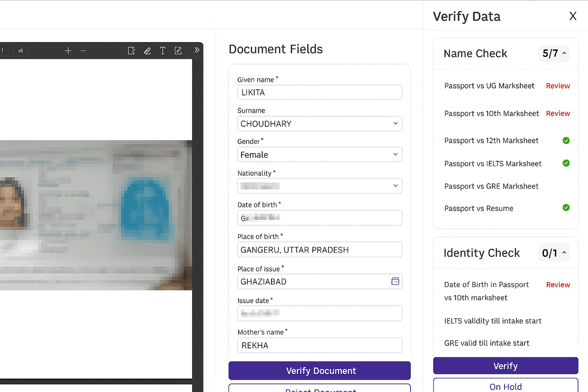Select the pen highlighter tool
Image resolution: width=588 pixels, height=392 pixels.
pos(147,50)
